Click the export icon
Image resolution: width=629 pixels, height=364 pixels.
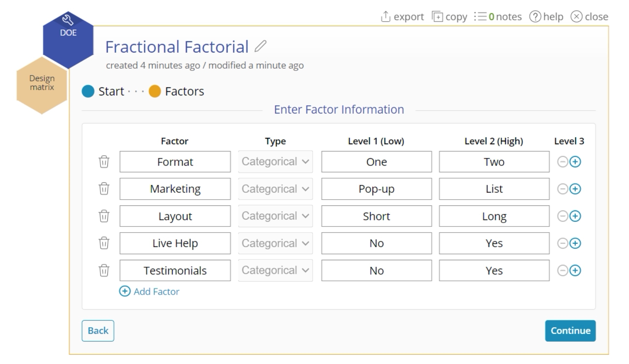386,16
